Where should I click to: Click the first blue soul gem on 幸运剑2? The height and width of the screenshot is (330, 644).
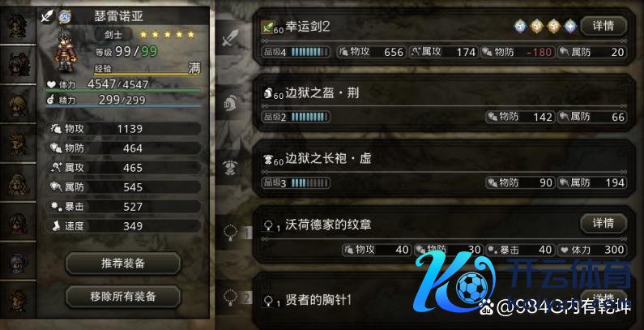pos(520,26)
